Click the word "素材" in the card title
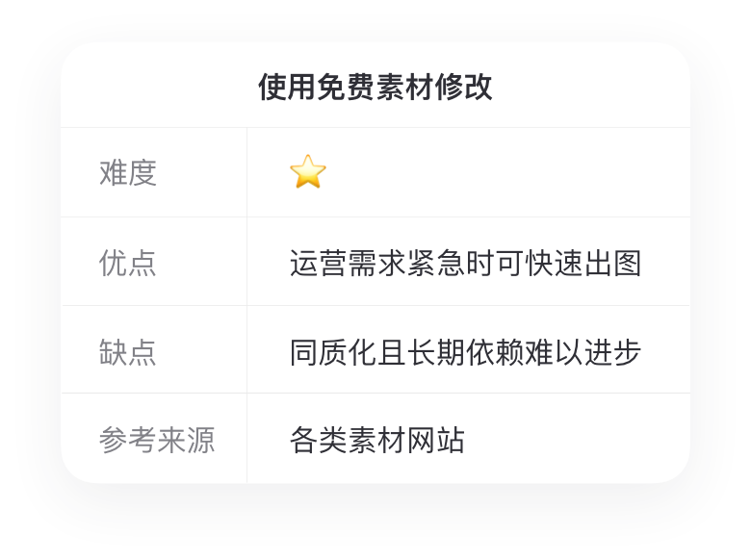Image resolution: width=751 pixels, height=560 pixels. tap(405, 88)
